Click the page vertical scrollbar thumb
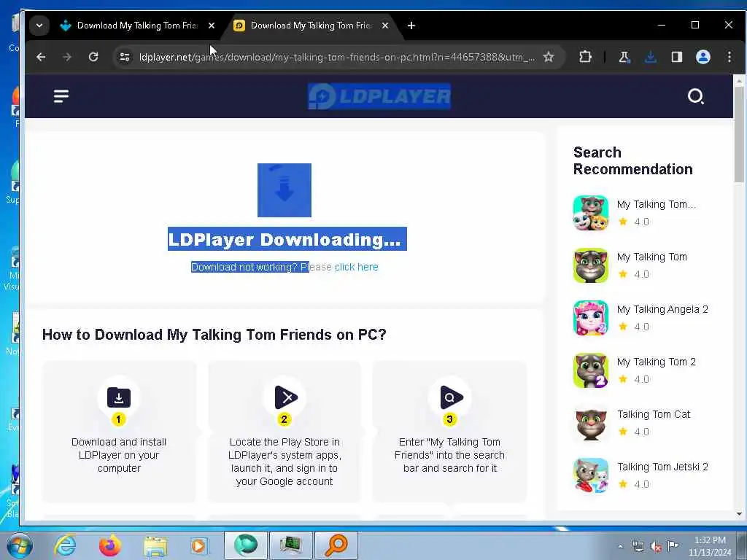This screenshot has height=560, width=747. [x=739, y=134]
